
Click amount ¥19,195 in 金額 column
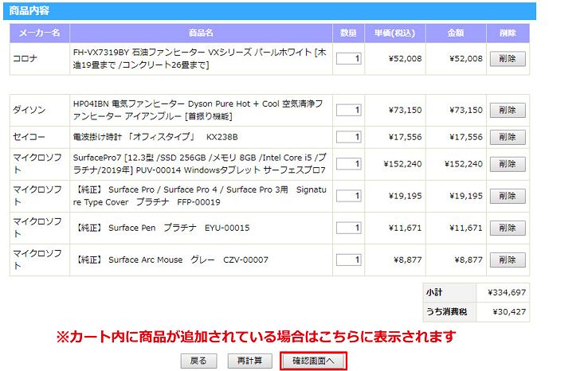click(x=466, y=196)
